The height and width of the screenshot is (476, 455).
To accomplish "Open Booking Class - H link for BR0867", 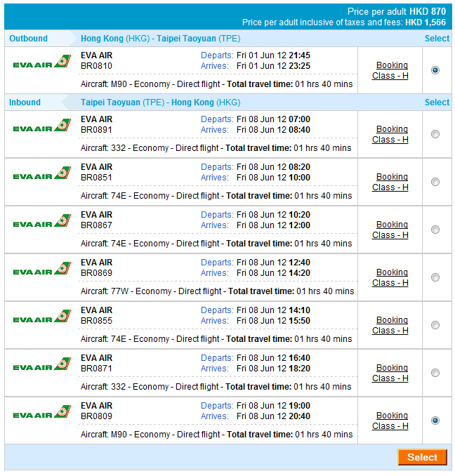I will (390, 230).
